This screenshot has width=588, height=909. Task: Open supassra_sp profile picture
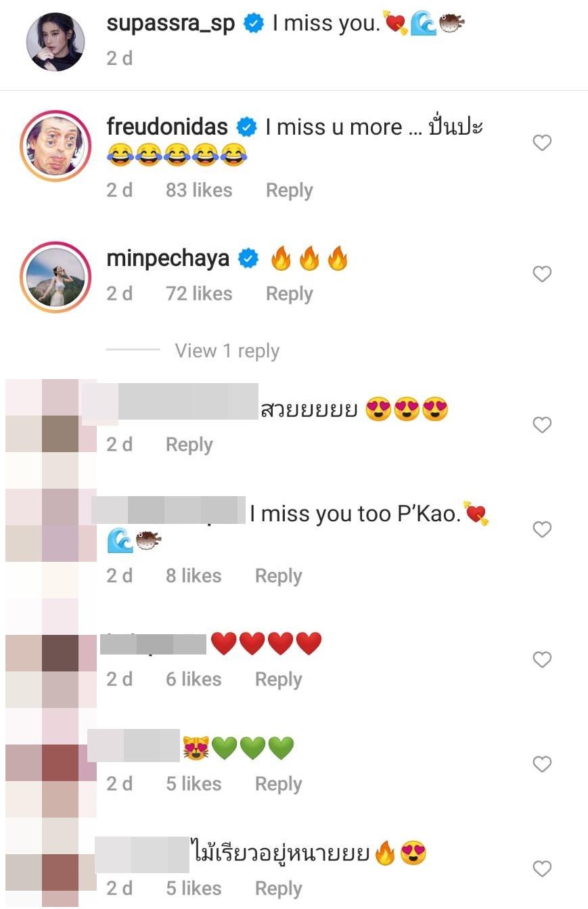[55, 42]
